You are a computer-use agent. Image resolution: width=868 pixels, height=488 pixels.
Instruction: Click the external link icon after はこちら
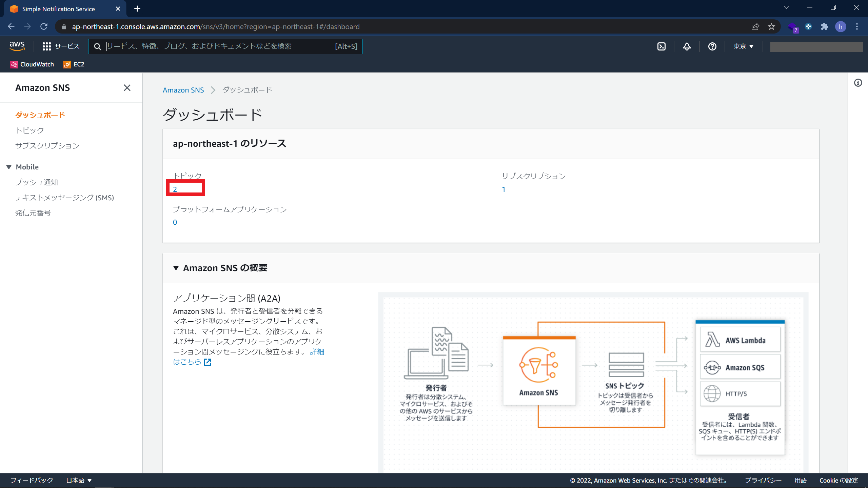(208, 362)
